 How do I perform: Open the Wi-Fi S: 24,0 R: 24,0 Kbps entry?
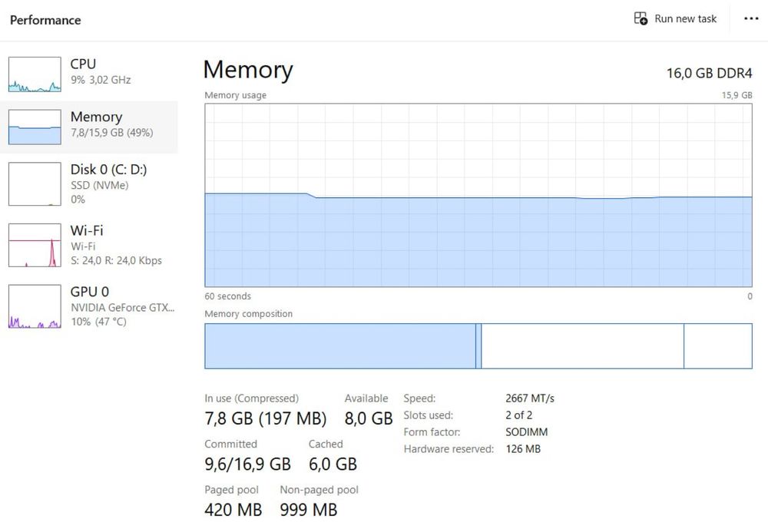88,245
